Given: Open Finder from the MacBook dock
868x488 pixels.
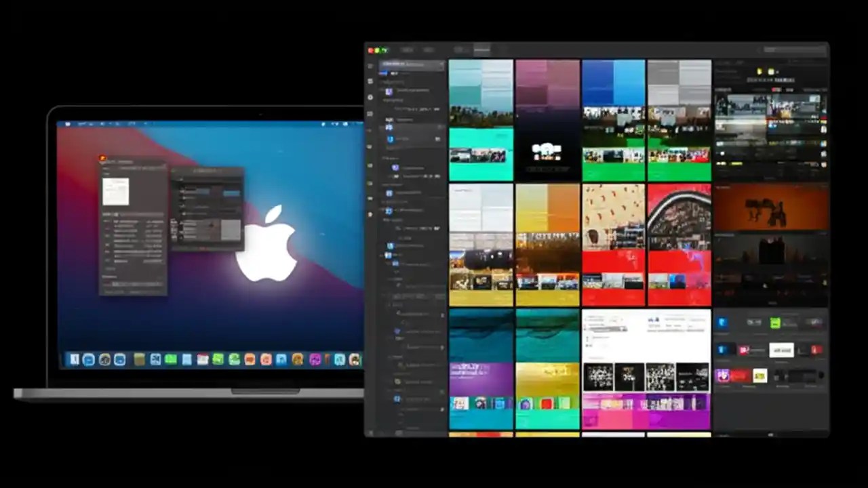Looking at the screenshot, I should point(74,360).
